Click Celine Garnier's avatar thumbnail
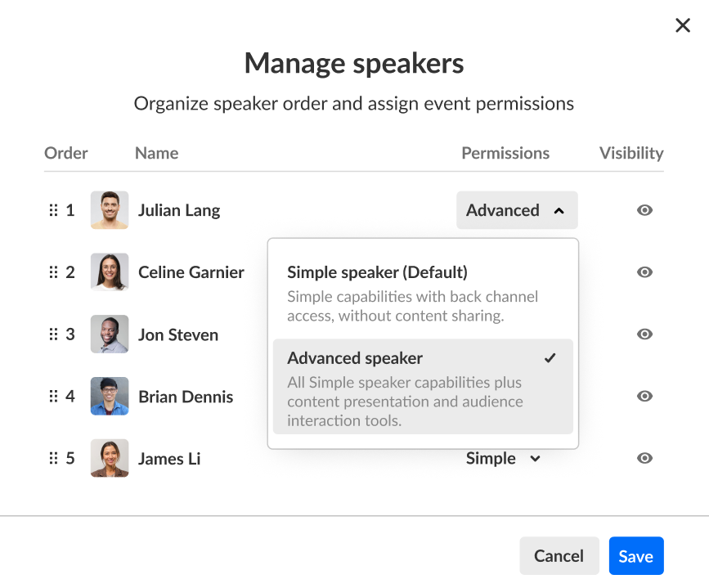The height and width of the screenshot is (588, 709). tap(110, 272)
